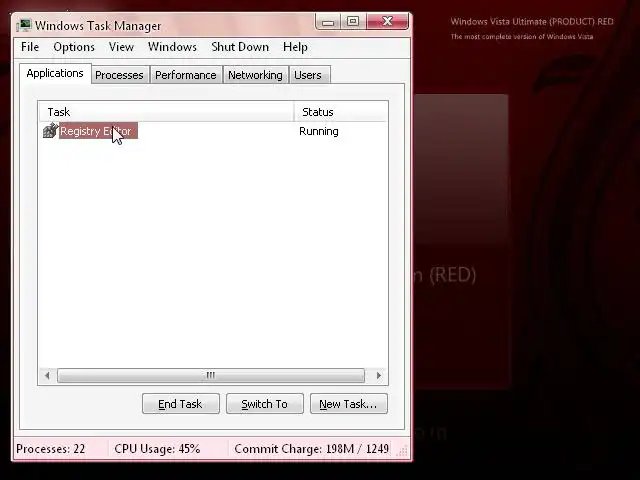This screenshot has height=480, width=640.
Task: Click the Switch To button
Action: coord(265,404)
